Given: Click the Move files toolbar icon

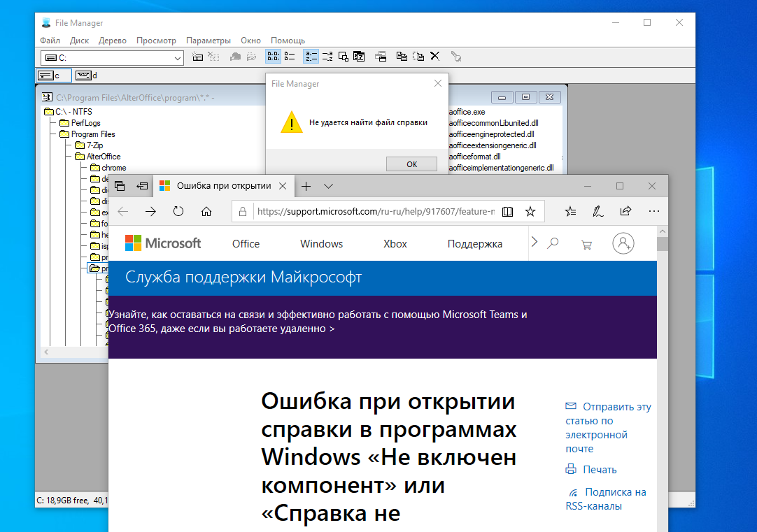Looking at the screenshot, I should point(418,57).
